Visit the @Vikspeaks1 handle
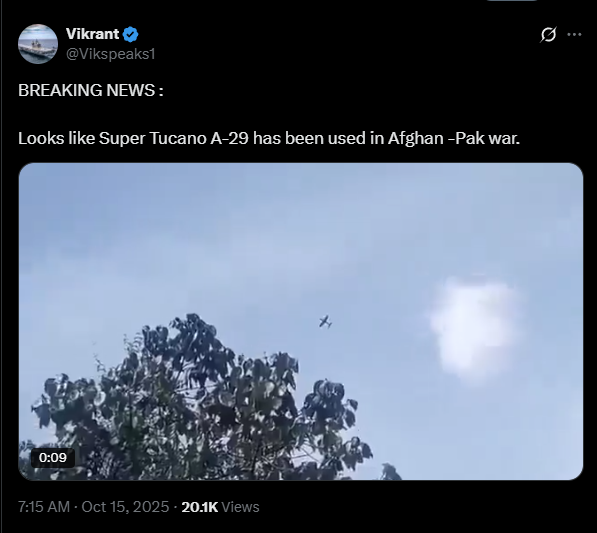 pos(110,54)
